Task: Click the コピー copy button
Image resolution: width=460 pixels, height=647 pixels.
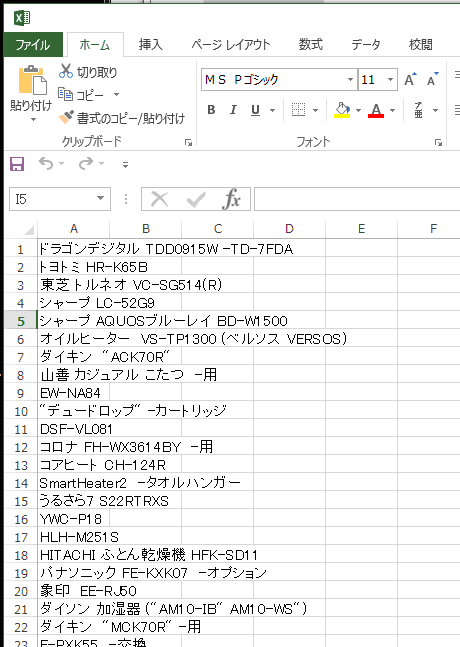Action: point(81,95)
